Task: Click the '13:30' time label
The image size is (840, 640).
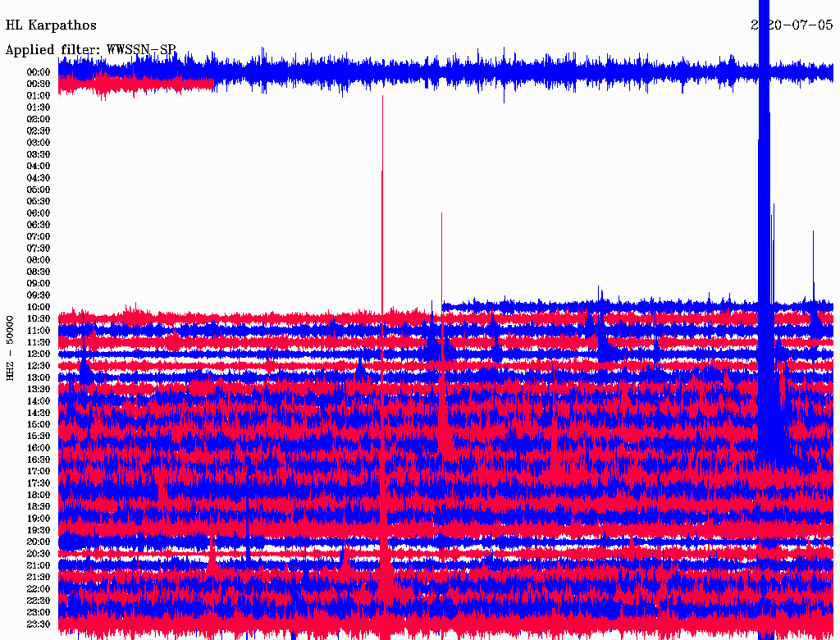Action: 39,389
